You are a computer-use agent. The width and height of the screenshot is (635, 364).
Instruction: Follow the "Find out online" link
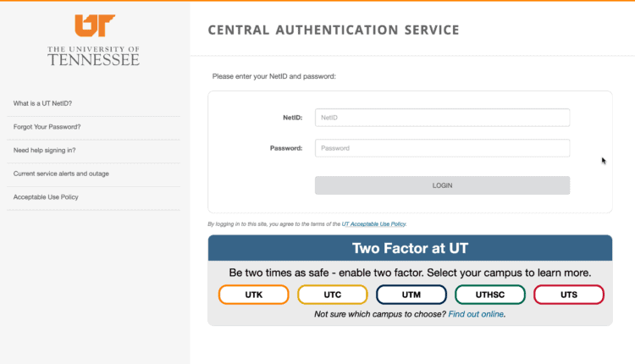[476, 314]
